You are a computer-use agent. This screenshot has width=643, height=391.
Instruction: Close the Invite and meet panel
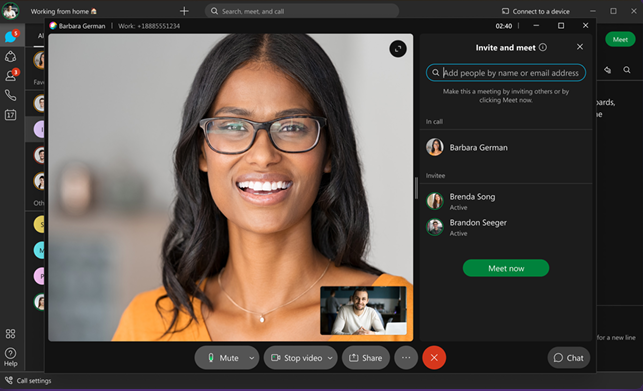click(580, 47)
